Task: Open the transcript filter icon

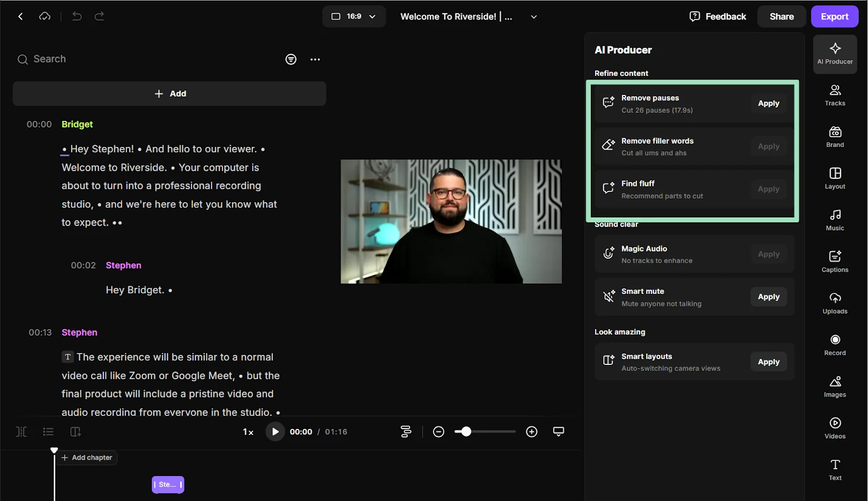Action: [291, 59]
